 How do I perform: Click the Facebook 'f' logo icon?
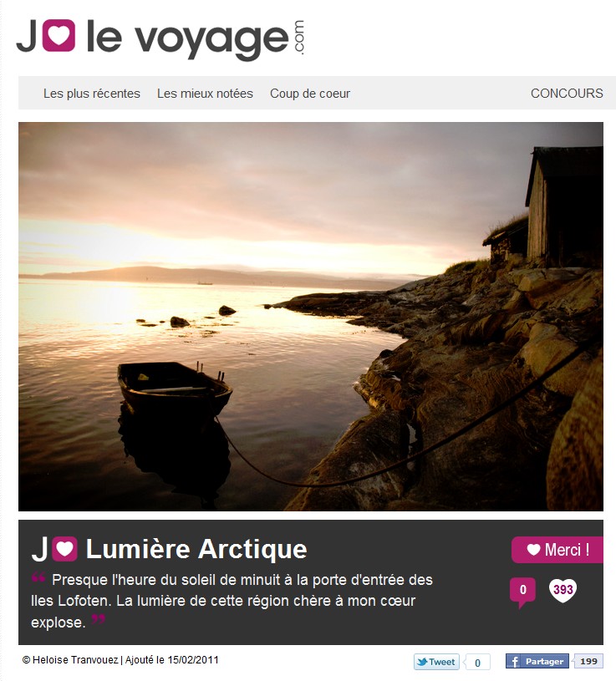[514, 662]
